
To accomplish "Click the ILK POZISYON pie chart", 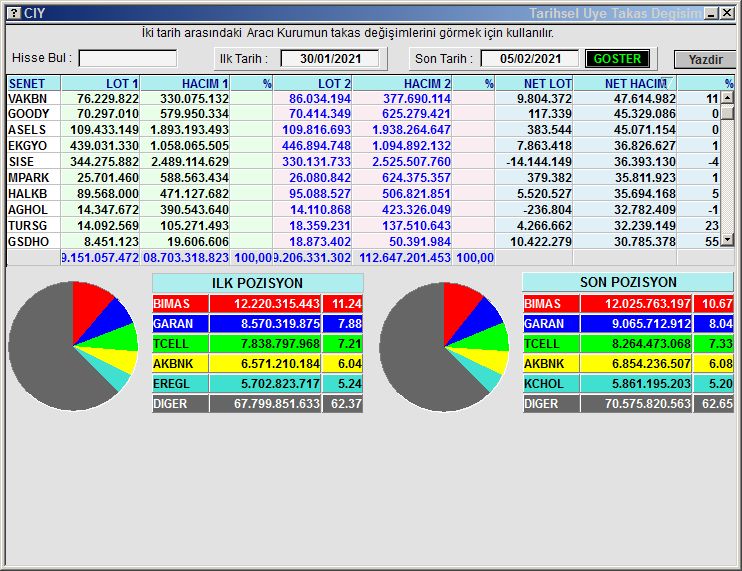I will click(73, 346).
